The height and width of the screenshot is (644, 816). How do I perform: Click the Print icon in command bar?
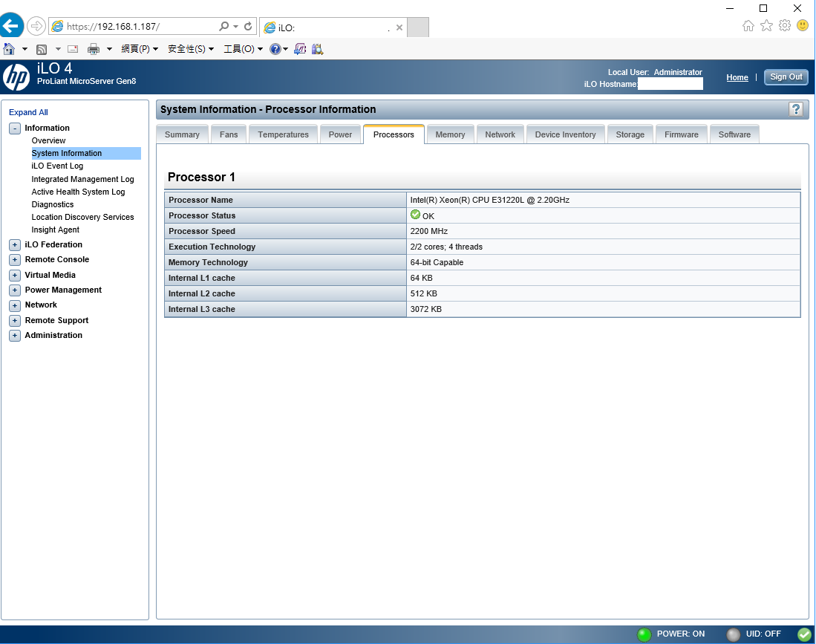(x=94, y=49)
